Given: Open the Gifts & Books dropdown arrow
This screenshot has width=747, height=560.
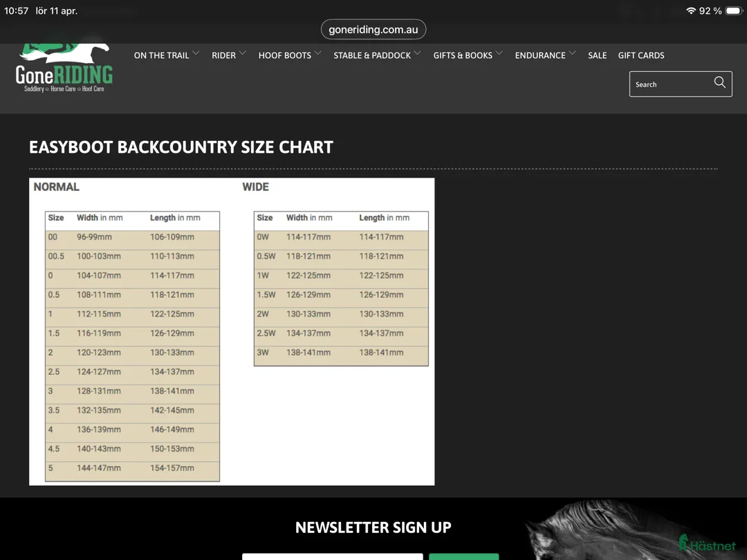Looking at the screenshot, I should point(499,53).
